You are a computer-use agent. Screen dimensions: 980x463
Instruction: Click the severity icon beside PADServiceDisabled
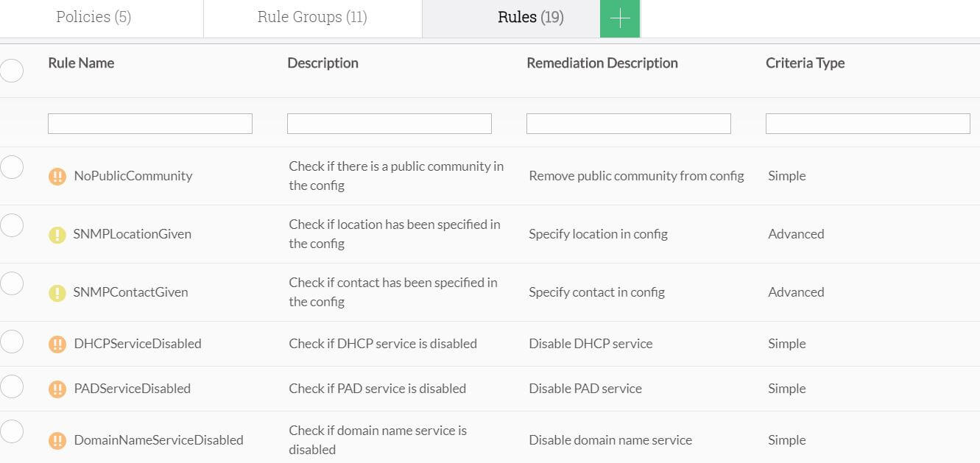click(x=57, y=389)
